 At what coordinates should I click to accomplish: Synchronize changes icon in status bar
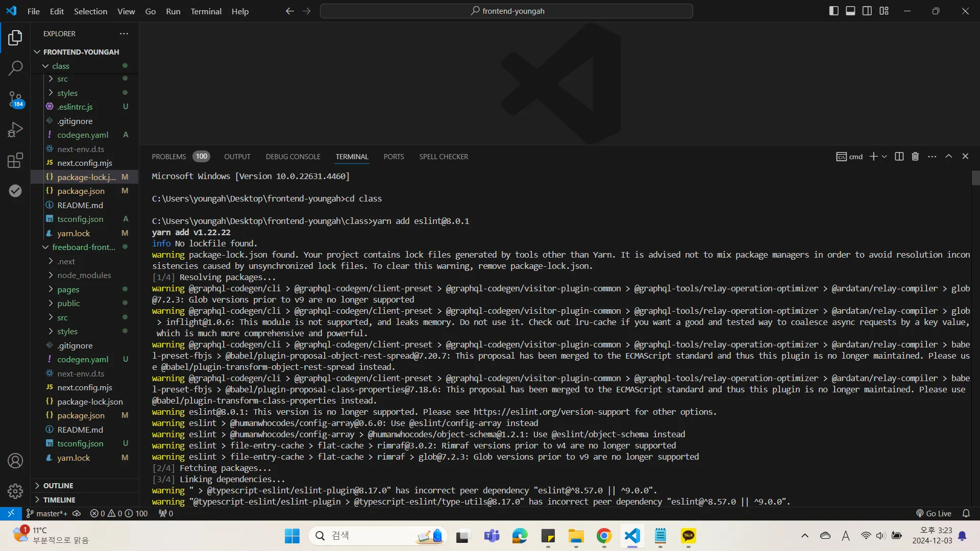[77, 514]
